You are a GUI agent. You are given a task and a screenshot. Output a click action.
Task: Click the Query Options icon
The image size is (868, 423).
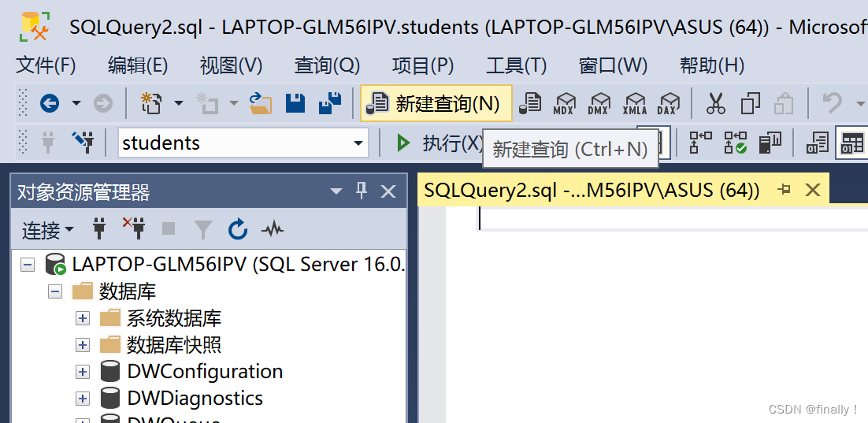click(x=770, y=143)
